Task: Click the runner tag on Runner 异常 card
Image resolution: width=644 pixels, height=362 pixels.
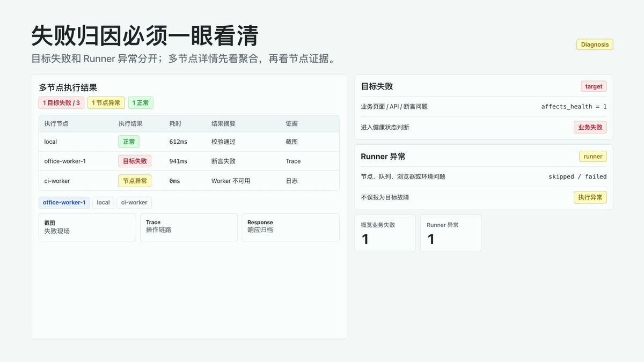Action: [593, 157]
